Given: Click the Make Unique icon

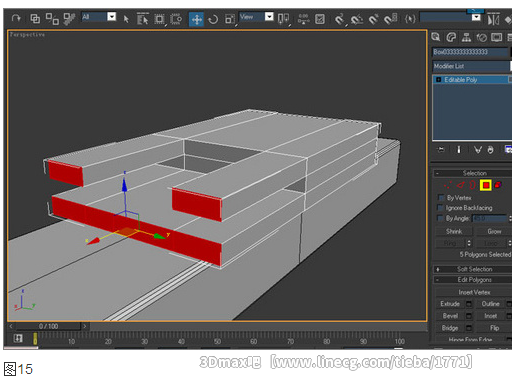Looking at the screenshot, I should point(478,150).
